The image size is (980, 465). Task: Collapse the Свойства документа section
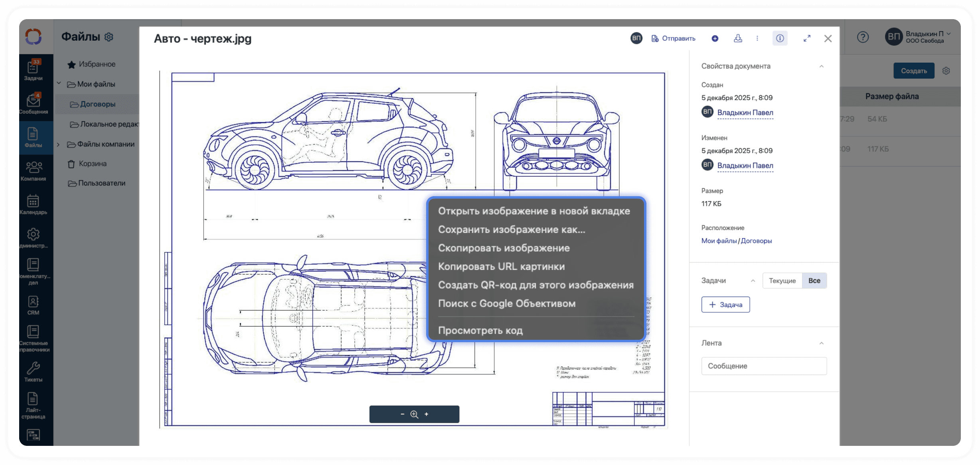click(821, 66)
